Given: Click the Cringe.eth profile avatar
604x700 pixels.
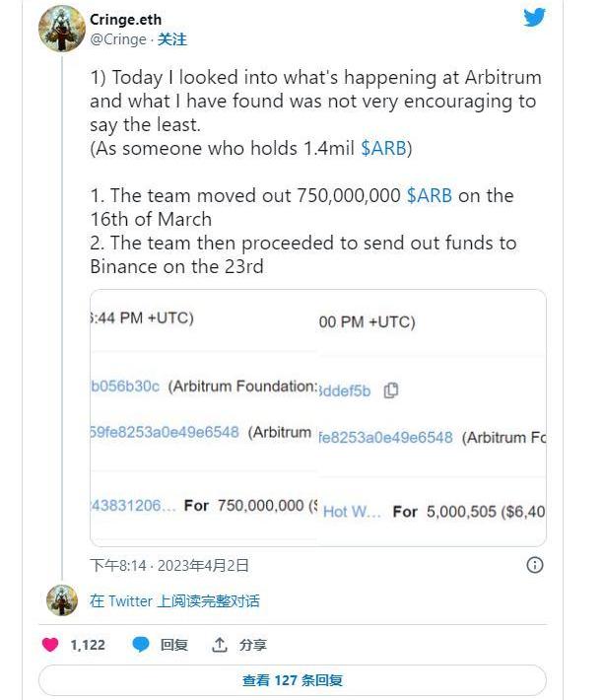Looking at the screenshot, I should click(x=61, y=29).
